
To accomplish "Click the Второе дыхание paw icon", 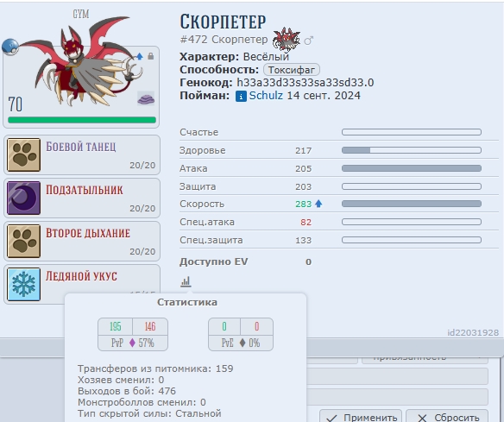I will point(24,241).
